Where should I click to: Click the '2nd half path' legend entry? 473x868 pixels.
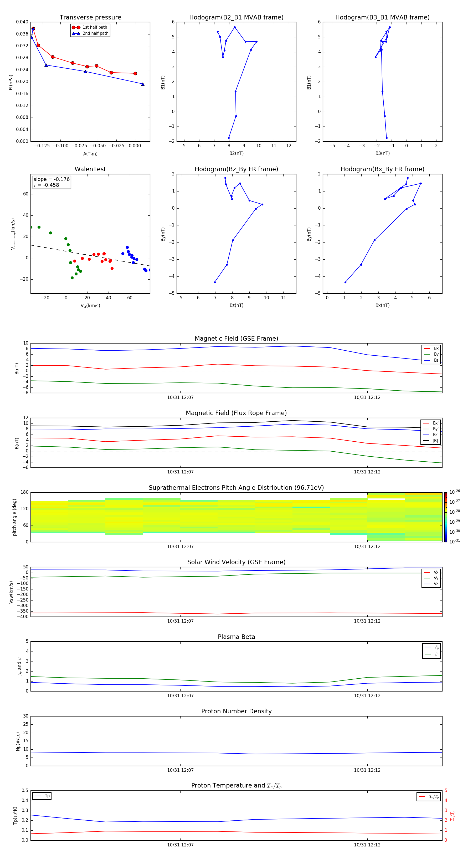pyautogui.click(x=90, y=33)
